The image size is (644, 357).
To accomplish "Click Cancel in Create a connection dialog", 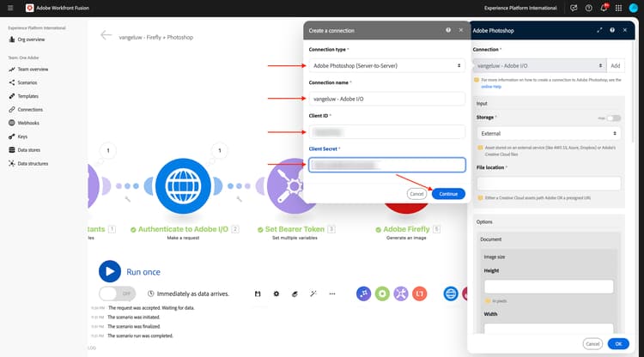I will 416,194.
